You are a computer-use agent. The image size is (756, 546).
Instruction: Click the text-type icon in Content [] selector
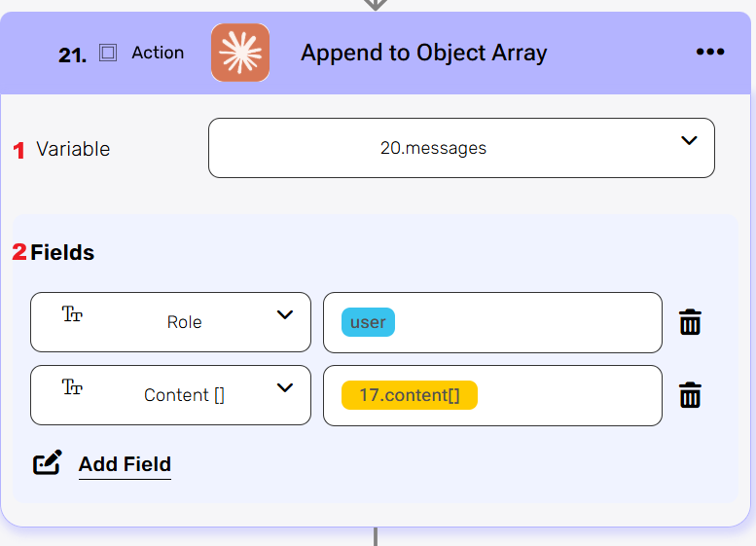click(x=72, y=386)
